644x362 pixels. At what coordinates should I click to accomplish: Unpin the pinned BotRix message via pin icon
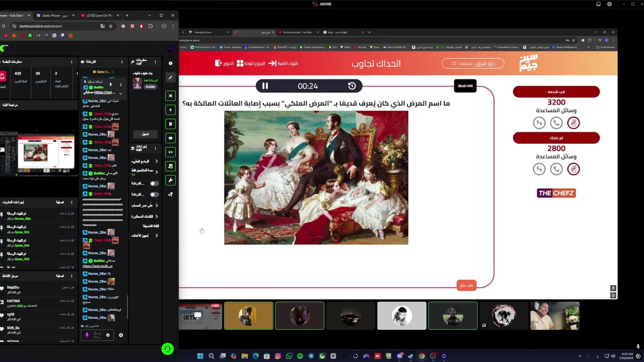[110, 84]
